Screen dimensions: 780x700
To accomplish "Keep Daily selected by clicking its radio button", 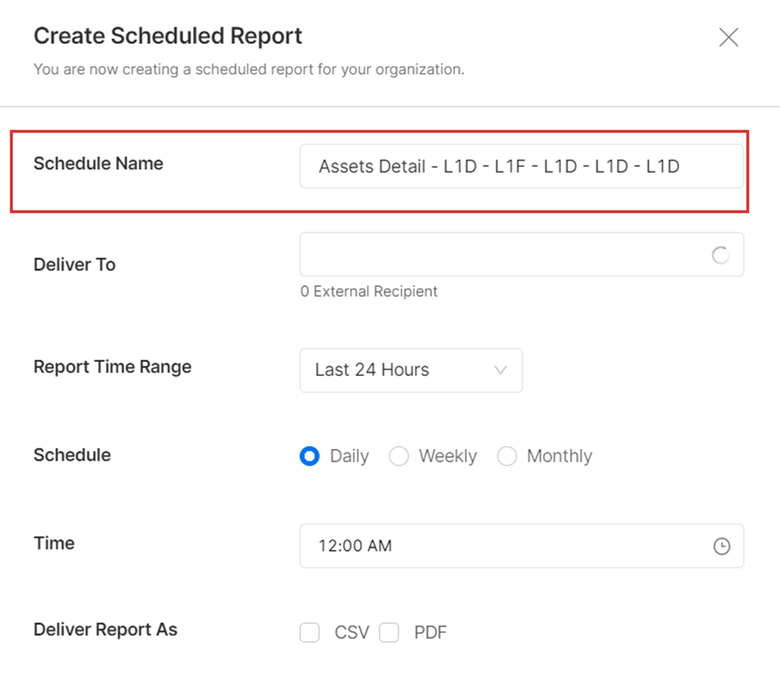I will click(x=310, y=456).
